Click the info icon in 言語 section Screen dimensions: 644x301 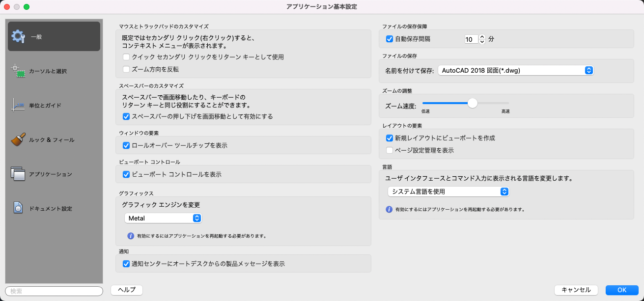[389, 209]
